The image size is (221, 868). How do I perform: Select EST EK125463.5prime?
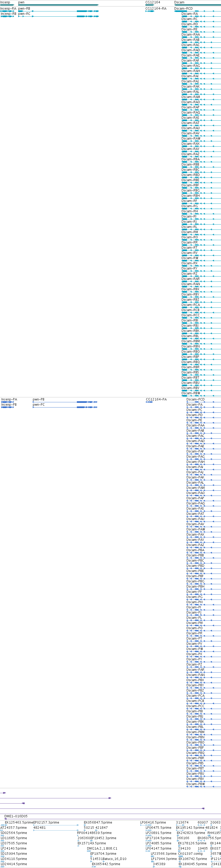click(x=19, y=823)
